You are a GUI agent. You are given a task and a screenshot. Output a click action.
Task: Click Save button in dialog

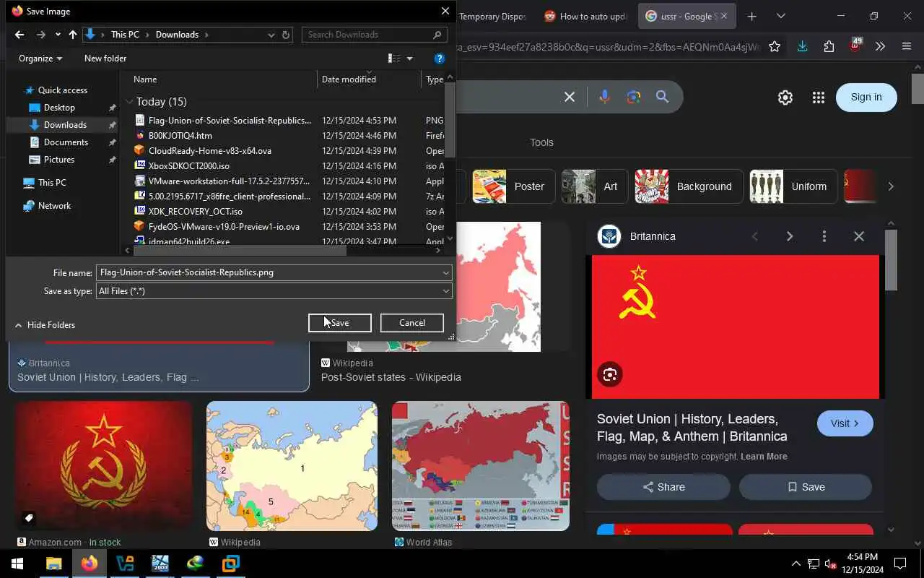click(x=339, y=323)
